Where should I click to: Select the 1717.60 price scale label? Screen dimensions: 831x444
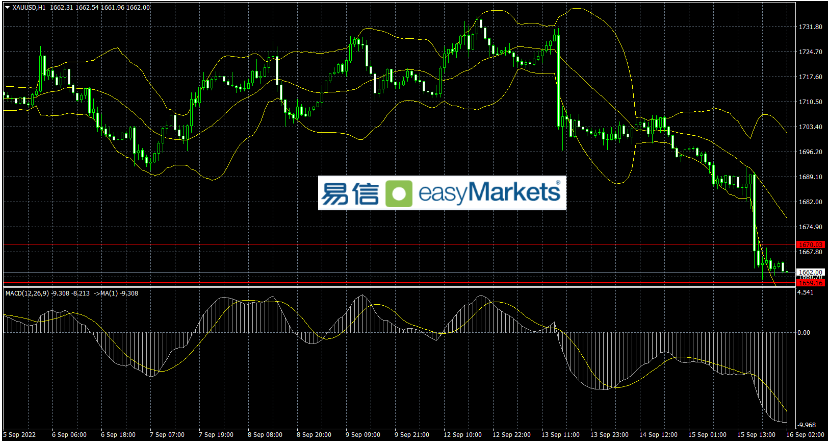(810, 76)
